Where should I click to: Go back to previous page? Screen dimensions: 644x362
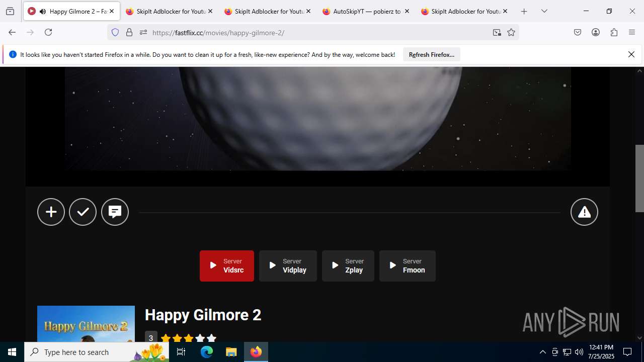tap(12, 32)
